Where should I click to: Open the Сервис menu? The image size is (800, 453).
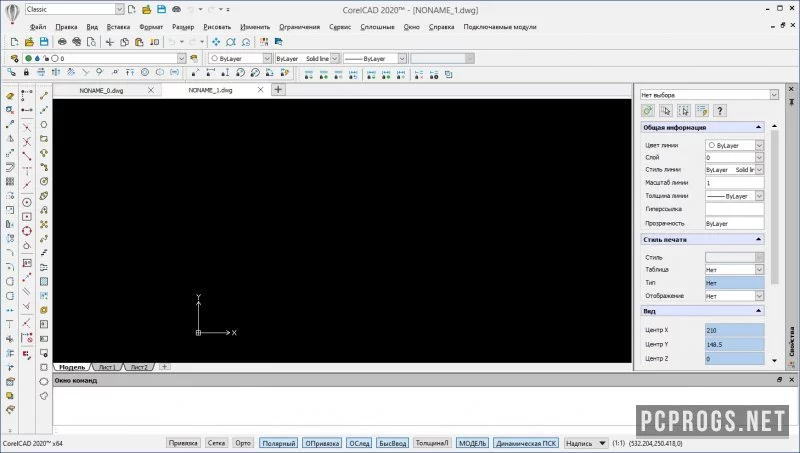(340, 27)
